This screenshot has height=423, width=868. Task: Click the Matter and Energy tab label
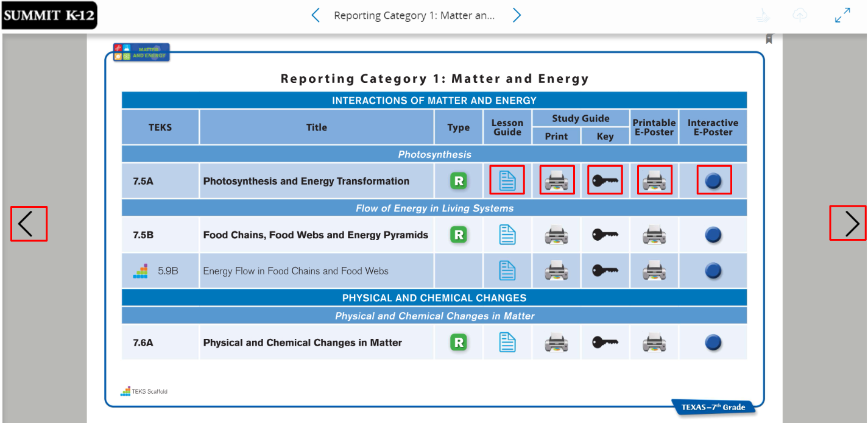coord(141,52)
